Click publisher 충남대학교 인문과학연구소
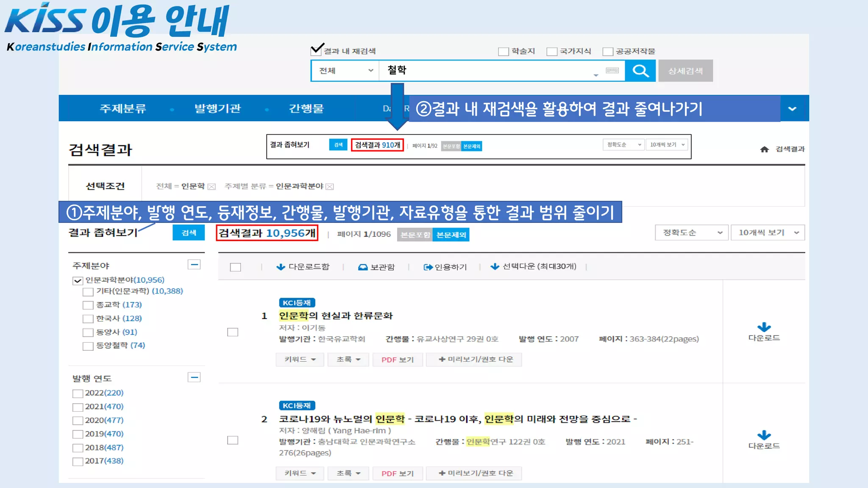Viewport: 868px width, 488px height. click(367, 442)
